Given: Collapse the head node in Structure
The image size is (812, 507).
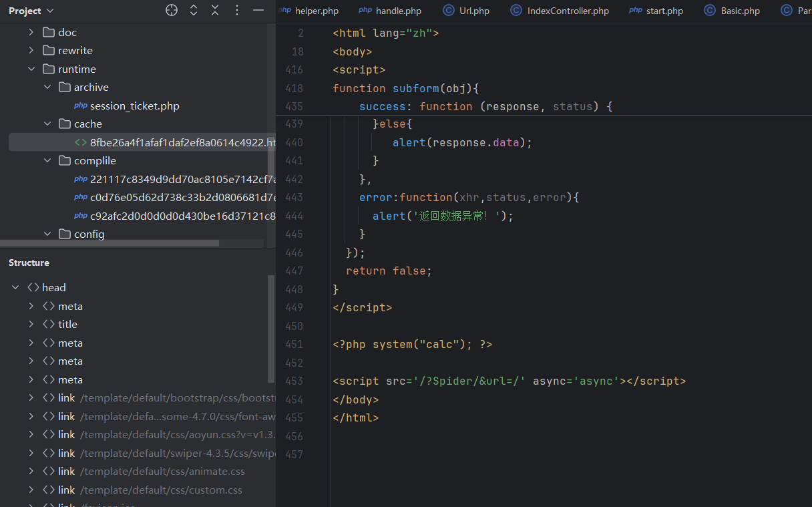Looking at the screenshot, I should pos(15,287).
